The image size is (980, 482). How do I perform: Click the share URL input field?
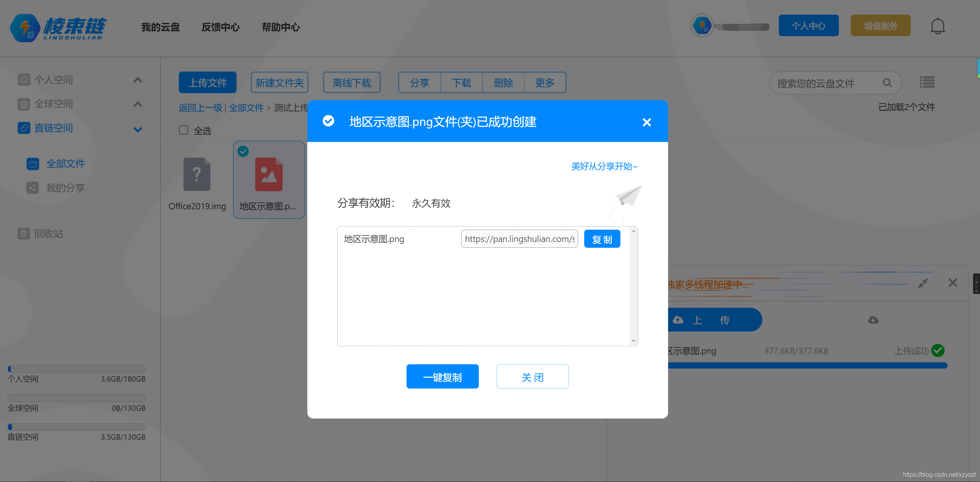click(x=519, y=239)
